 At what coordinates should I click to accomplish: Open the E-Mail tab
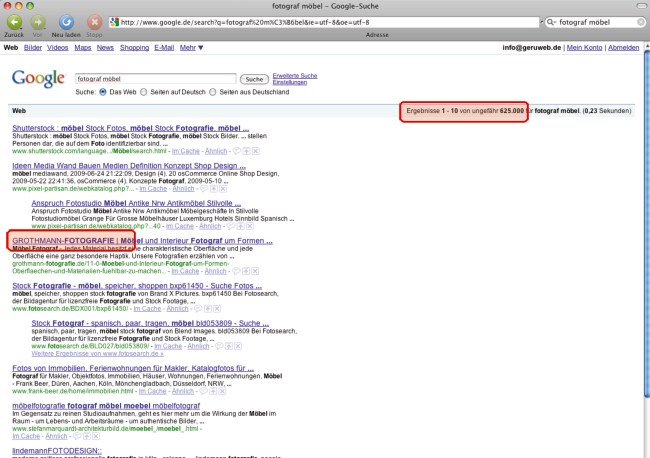click(x=164, y=48)
